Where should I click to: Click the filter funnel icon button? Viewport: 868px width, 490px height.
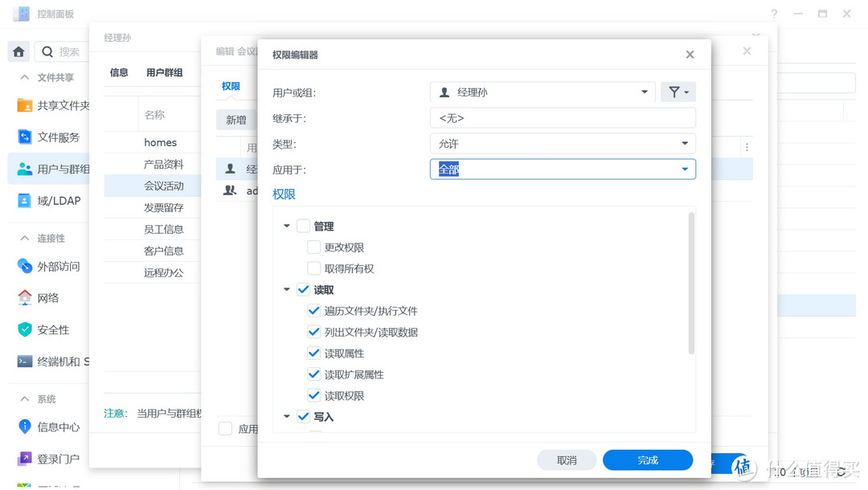coord(678,92)
